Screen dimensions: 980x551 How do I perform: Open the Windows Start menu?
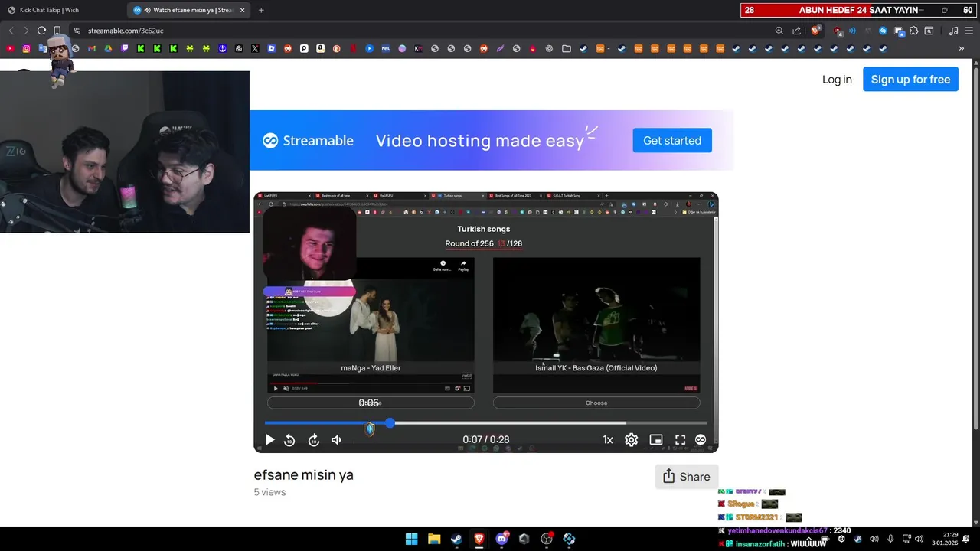(x=411, y=539)
